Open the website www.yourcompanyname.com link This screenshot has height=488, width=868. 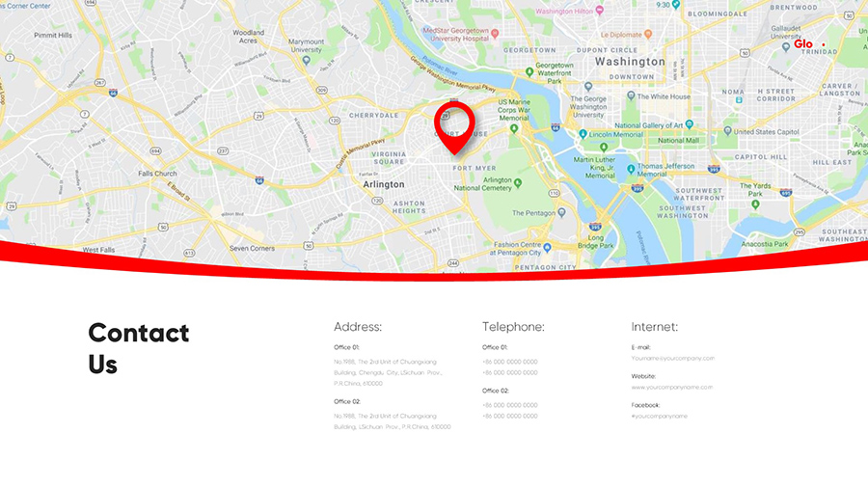click(x=672, y=388)
